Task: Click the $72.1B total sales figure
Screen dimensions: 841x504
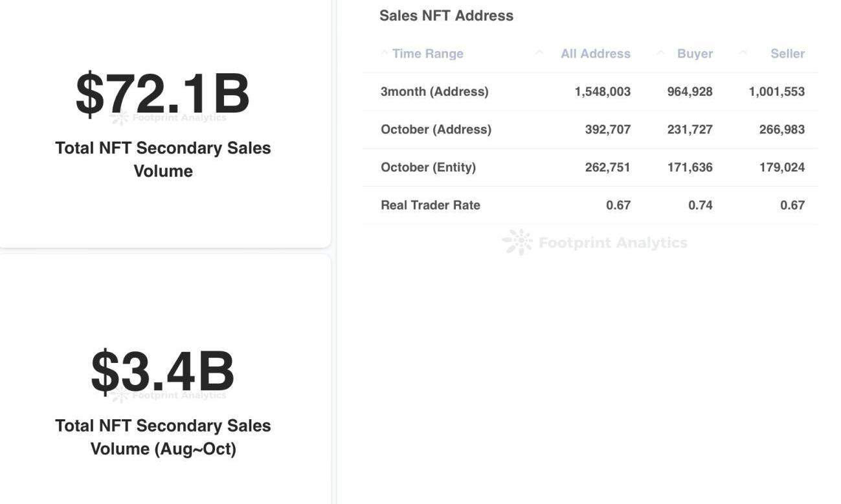Action: (163, 94)
